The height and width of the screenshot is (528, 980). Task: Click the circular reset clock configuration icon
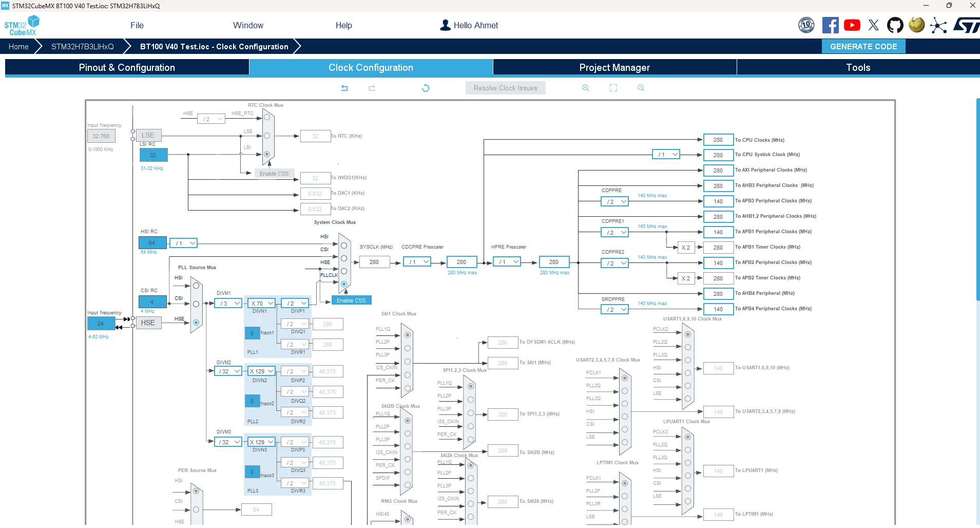(426, 88)
